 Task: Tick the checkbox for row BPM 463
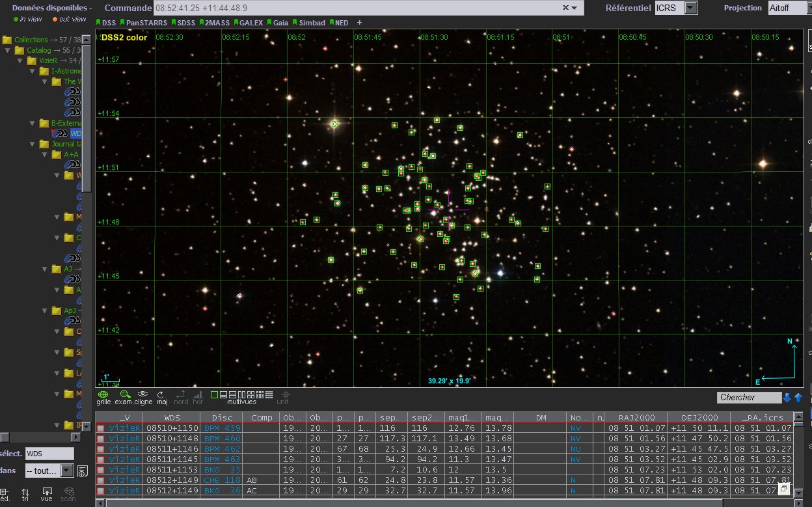coord(101,459)
